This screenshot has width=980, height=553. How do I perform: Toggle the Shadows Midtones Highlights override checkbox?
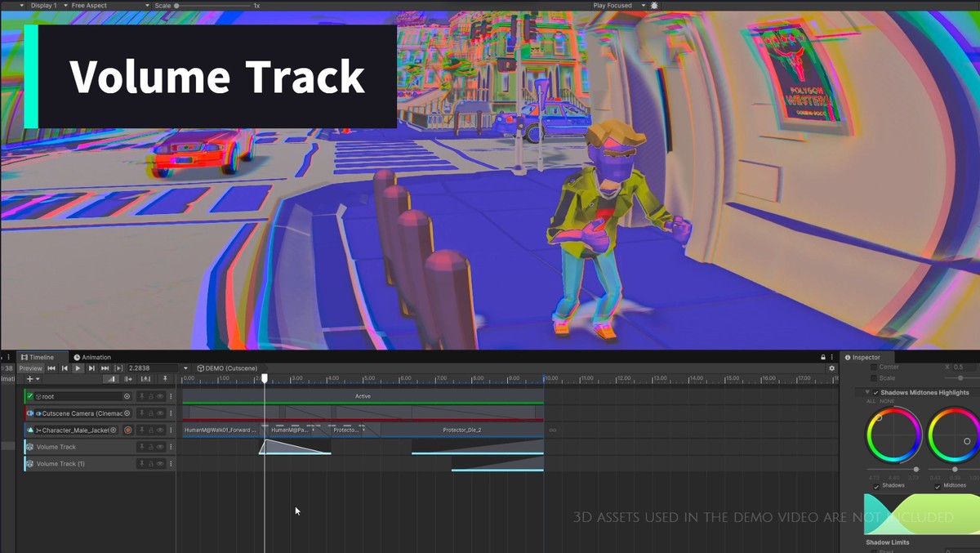click(x=876, y=393)
